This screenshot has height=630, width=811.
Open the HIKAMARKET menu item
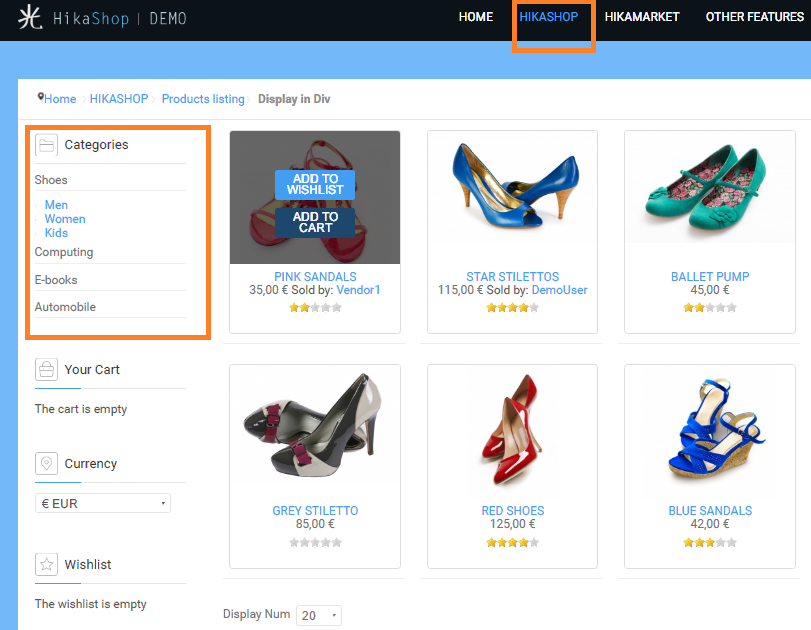pos(642,17)
